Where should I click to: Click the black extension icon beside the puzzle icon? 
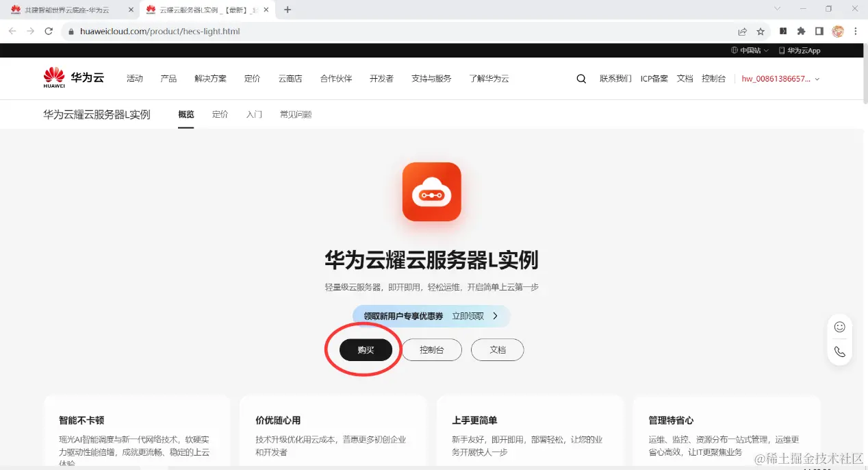click(x=783, y=31)
